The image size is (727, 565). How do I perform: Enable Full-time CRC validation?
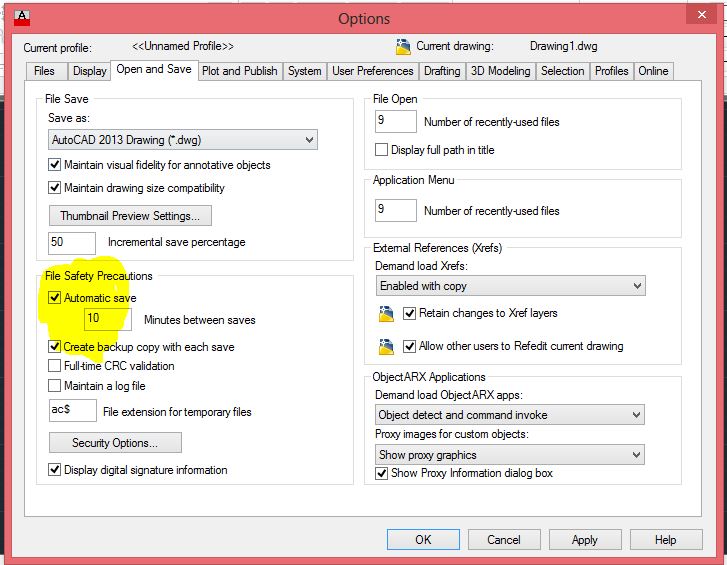point(55,366)
